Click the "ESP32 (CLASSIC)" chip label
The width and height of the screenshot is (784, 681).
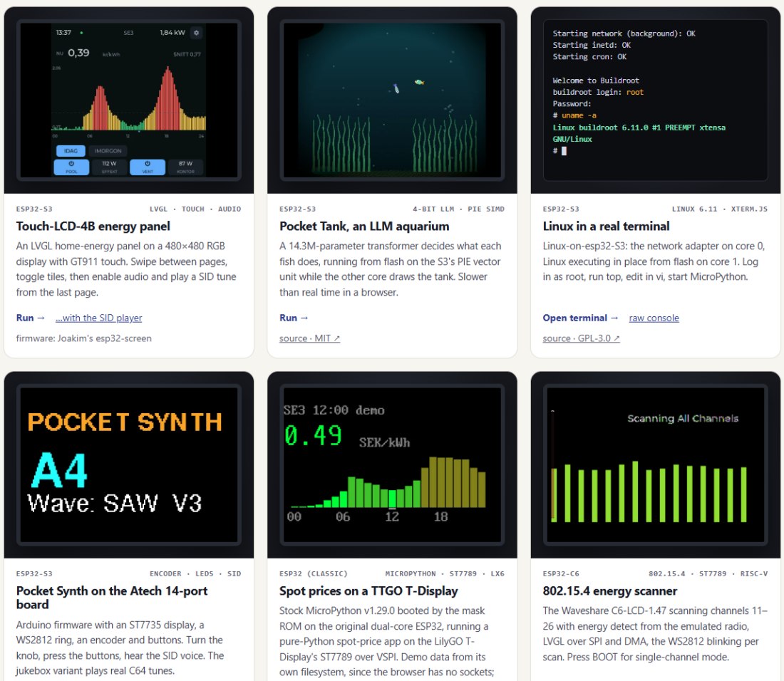pyautogui.click(x=313, y=573)
